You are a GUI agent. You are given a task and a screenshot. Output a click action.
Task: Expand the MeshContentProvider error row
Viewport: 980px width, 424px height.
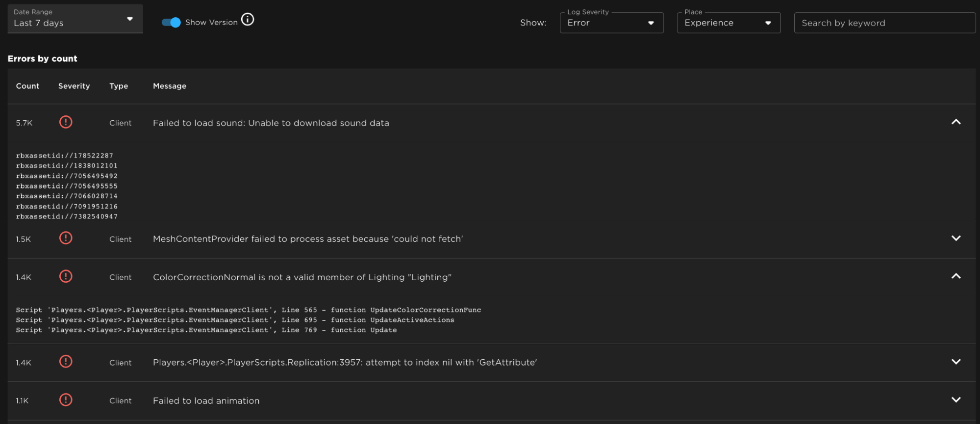click(x=955, y=238)
